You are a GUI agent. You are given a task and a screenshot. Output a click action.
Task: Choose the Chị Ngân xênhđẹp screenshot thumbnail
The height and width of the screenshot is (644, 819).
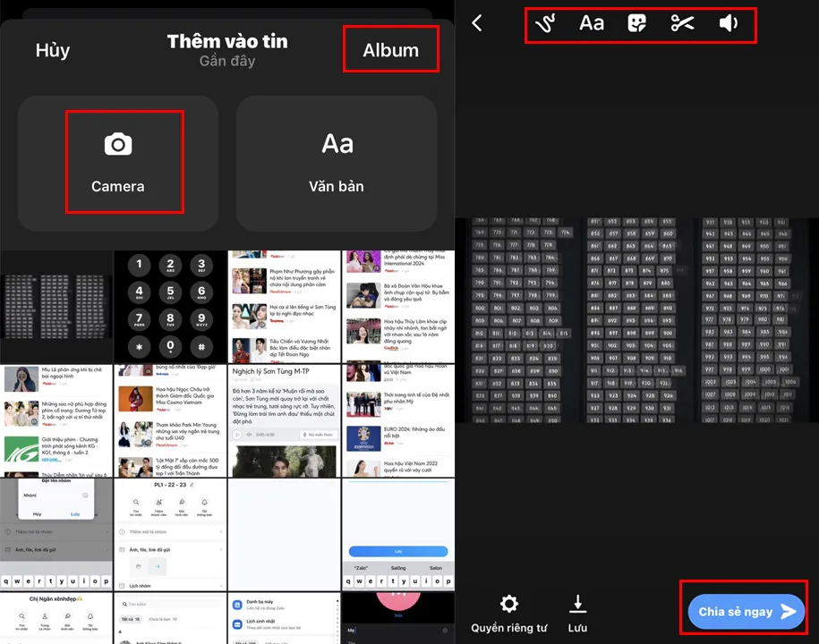[x=56, y=617]
